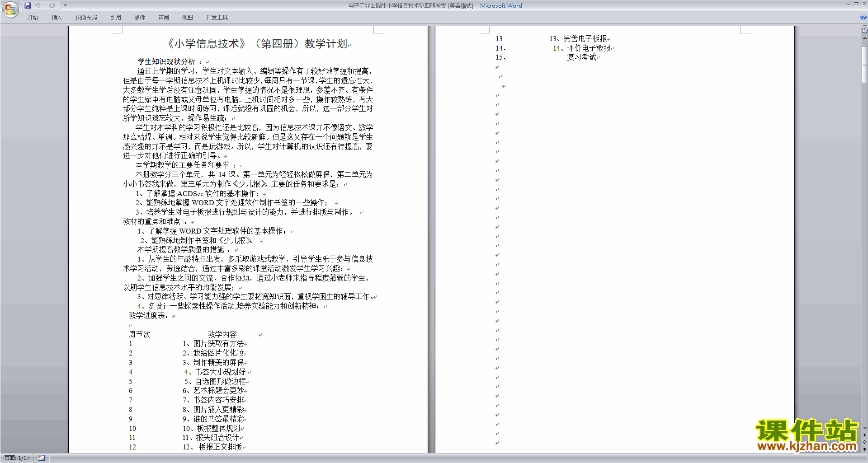Screen dimensions: 868x463
Task: Click the row 13、完善电子板报 on page two
Action: point(578,39)
